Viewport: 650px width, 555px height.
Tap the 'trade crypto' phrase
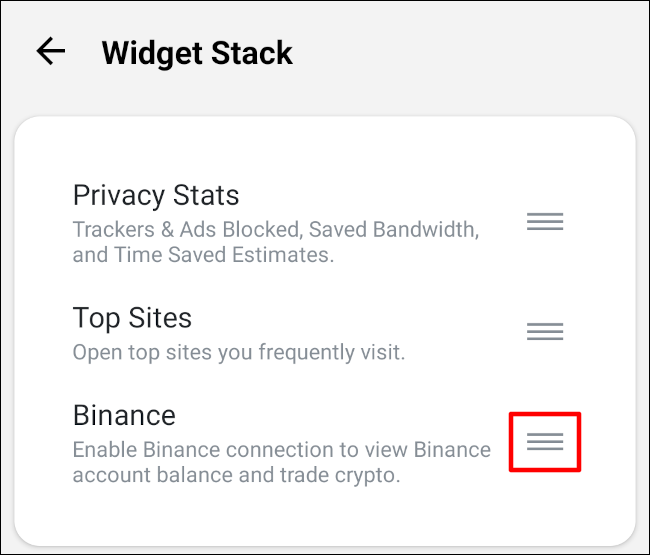click(340, 475)
